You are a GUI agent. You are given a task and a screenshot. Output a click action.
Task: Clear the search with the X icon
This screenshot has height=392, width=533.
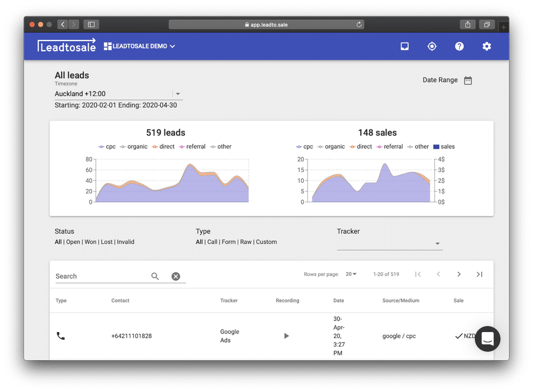(x=176, y=276)
